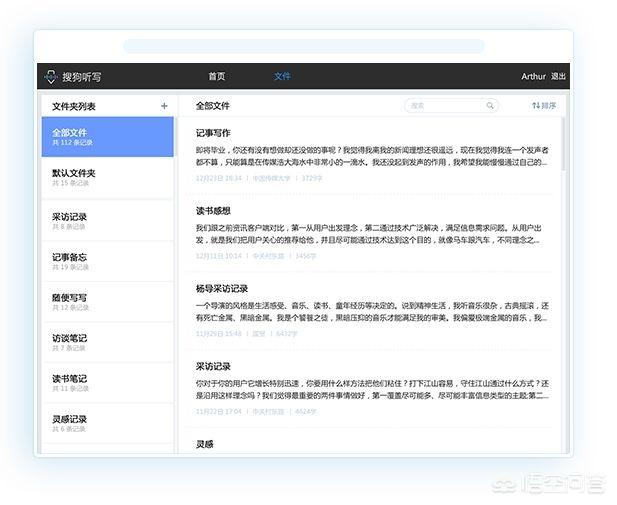Go to the 首页 tab
This screenshot has width=617, height=505.
(x=217, y=76)
